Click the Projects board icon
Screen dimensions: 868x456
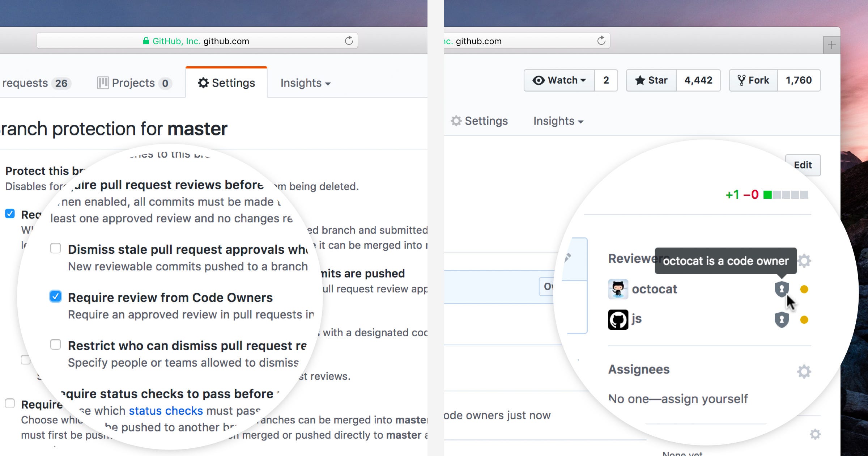pyautogui.click(x=103, y=83)
